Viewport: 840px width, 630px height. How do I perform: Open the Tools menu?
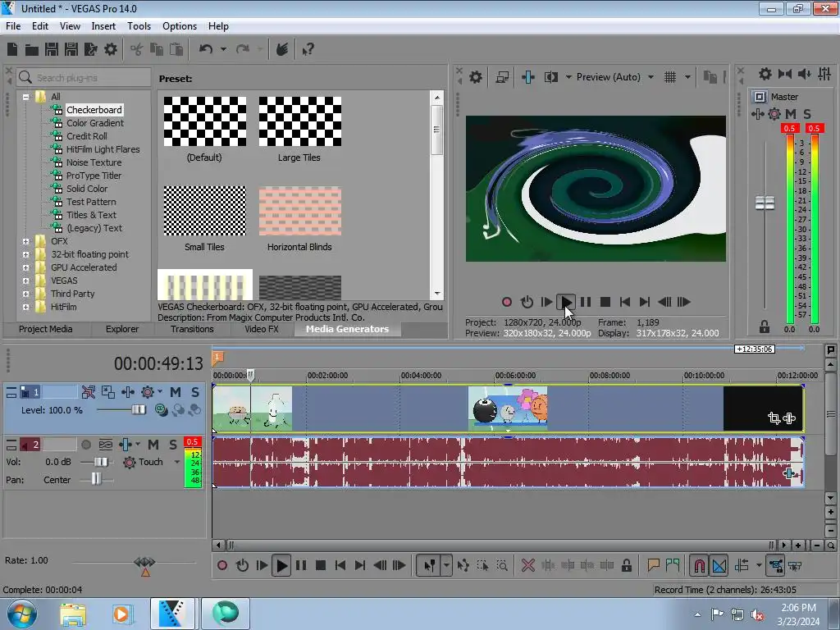[x=139, y=26]
